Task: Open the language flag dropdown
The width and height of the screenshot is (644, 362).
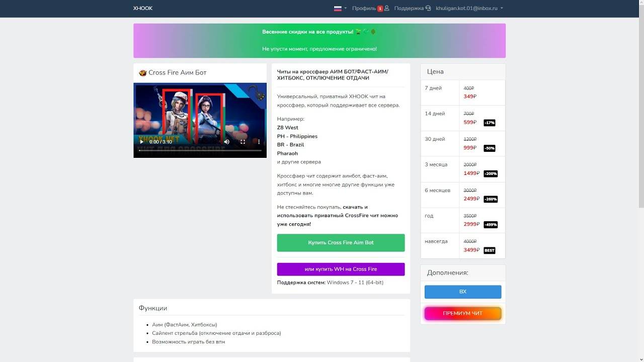Action: coord(340,9)
